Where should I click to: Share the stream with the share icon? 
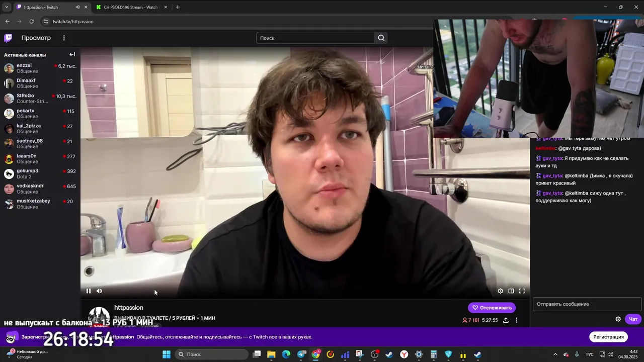tap(506, 320)
